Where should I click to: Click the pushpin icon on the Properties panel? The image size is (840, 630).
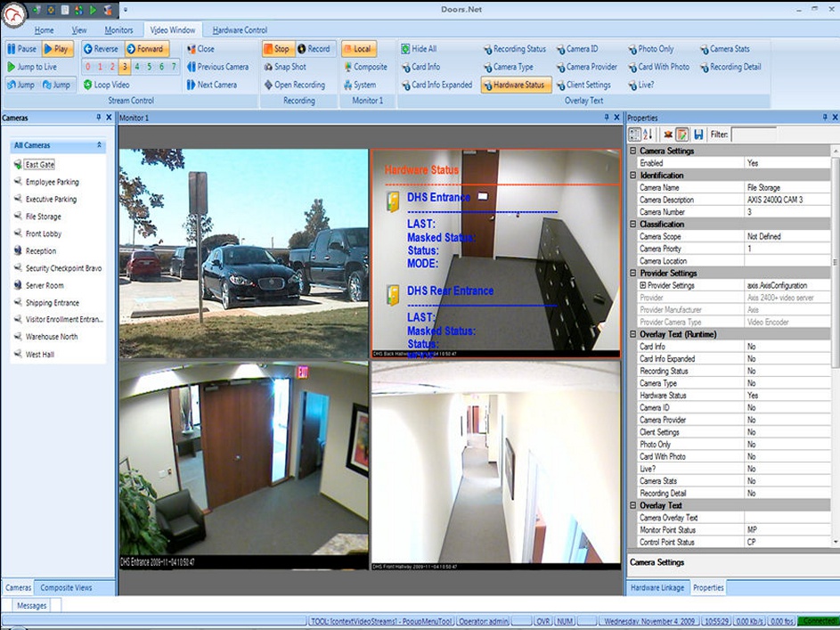[x=825, y=118]
